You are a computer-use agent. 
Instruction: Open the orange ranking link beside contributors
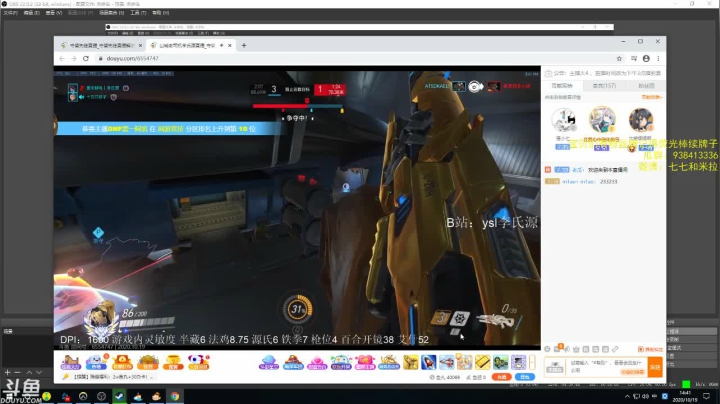click(652, 97)
